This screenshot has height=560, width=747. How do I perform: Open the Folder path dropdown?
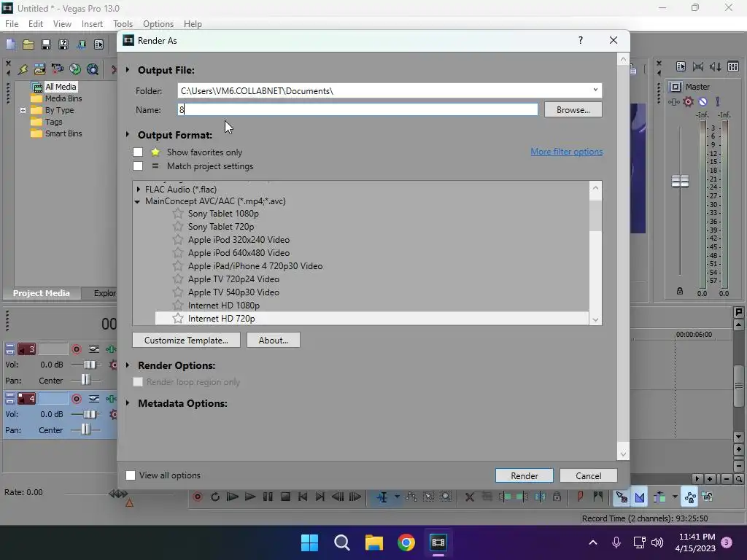click(595, 90)
